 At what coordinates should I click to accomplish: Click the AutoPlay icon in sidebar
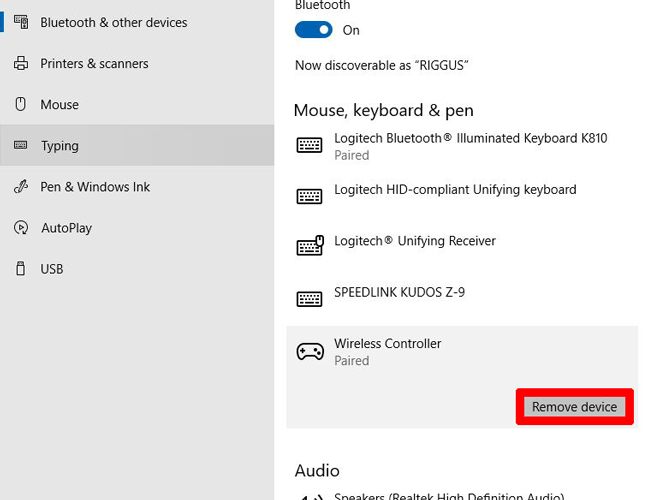[x=21, y=228]
